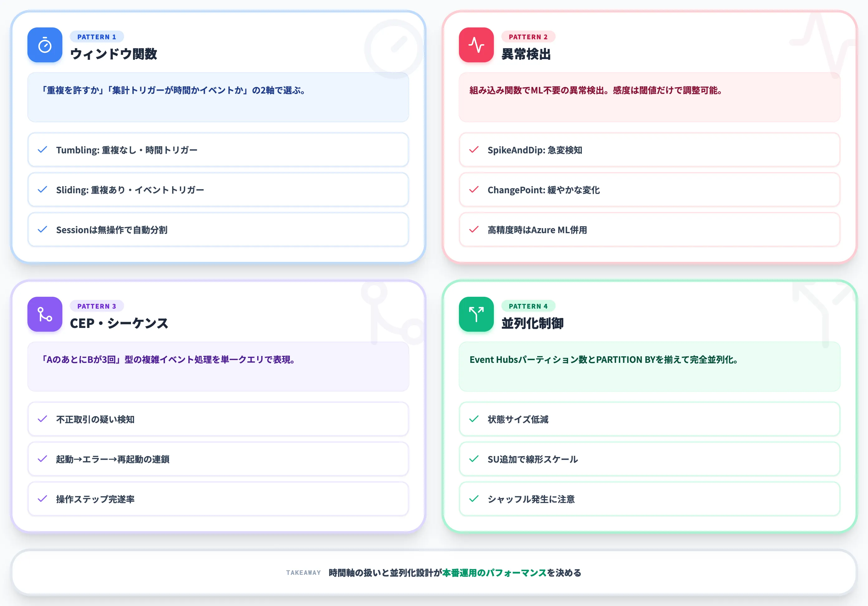Click the green phrase 本番運用のパフォーマンス

[494, 573]
